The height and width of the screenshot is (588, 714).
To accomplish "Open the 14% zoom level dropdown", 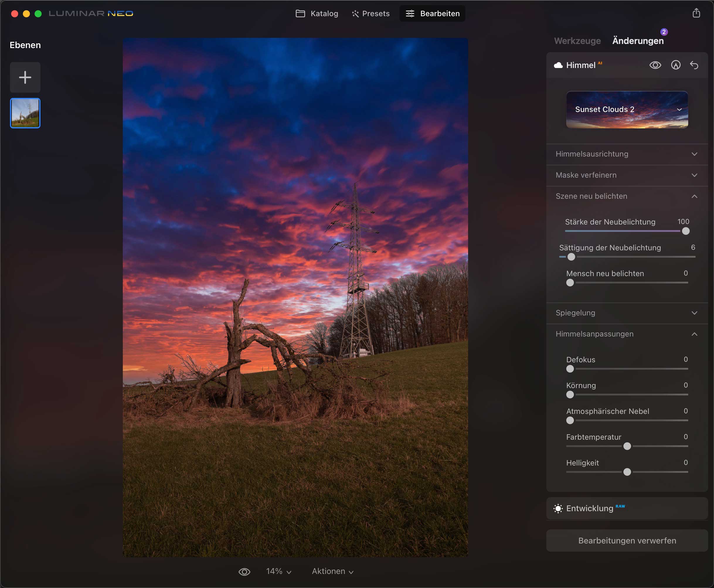I will tap(278, 571).
